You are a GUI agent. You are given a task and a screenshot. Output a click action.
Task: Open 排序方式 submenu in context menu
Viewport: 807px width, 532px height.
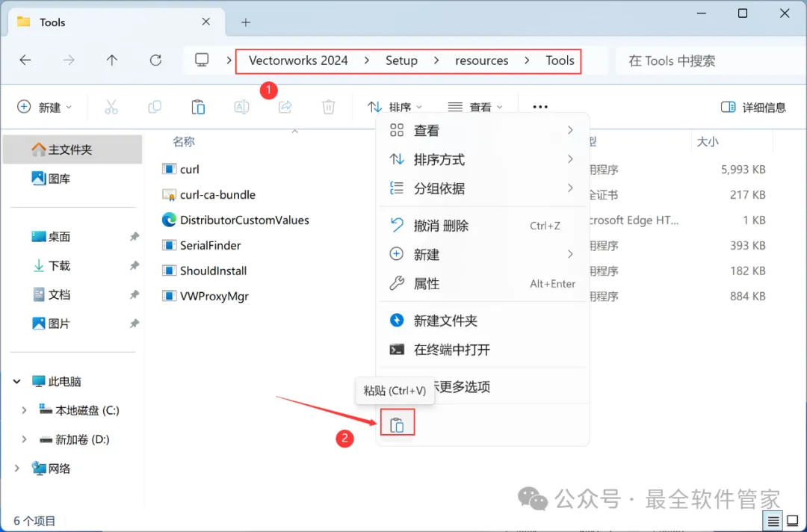coord(483,159)
